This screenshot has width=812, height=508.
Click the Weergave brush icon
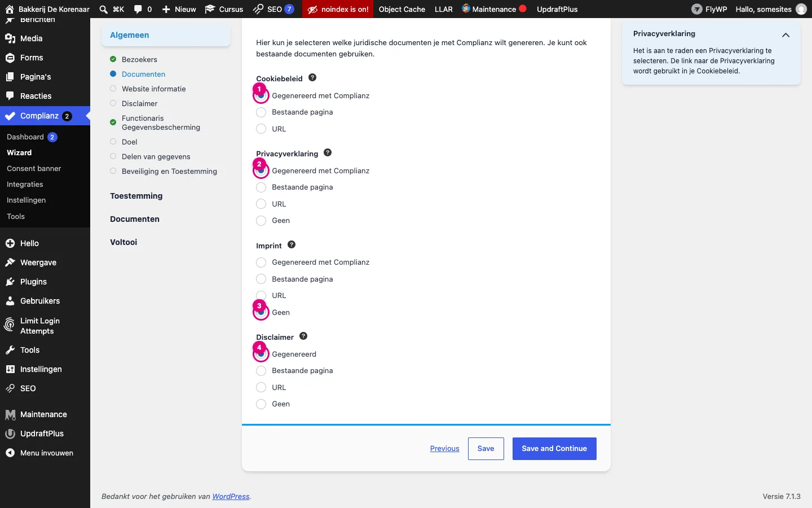coord(10,262)
